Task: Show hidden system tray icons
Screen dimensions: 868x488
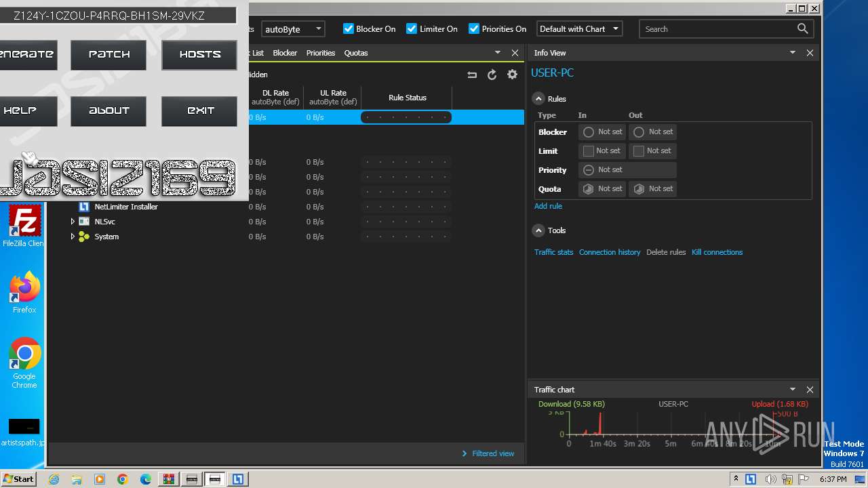Action: [x=736, y=479]
